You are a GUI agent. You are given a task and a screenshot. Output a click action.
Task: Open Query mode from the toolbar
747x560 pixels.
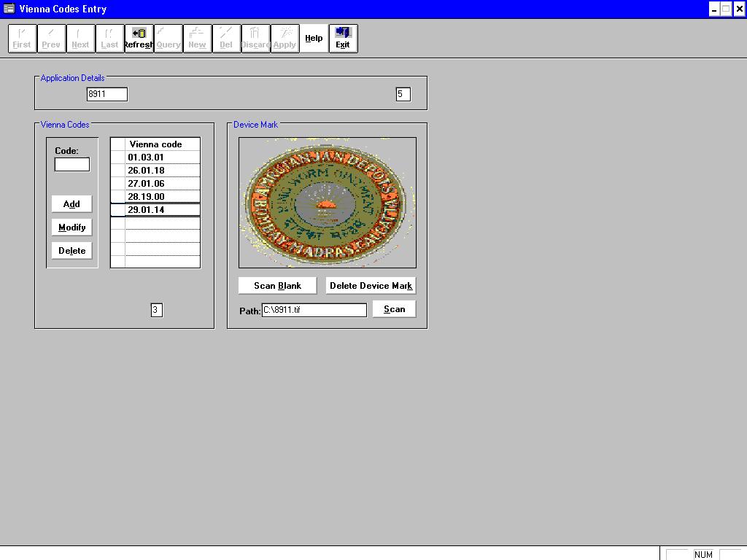(x=168, y=38)
